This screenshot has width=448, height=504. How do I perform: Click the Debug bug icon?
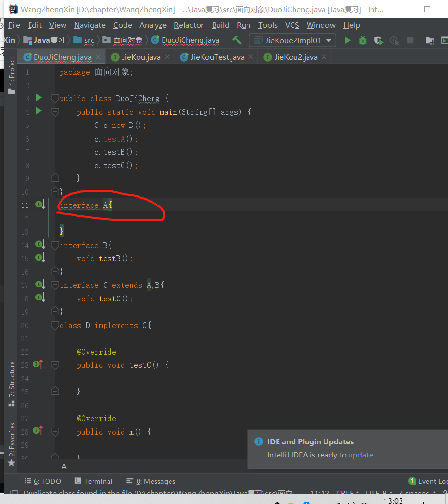[x=363, y=41]
